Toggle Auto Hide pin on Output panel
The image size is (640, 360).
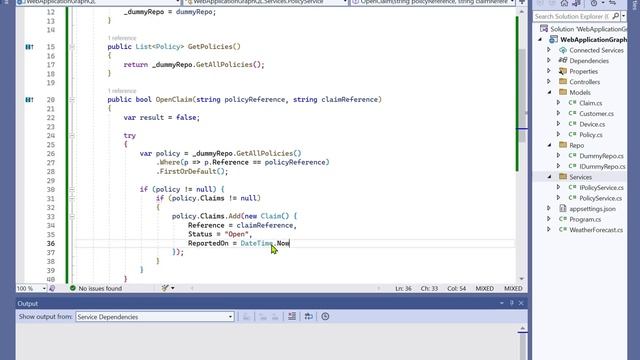511,303
